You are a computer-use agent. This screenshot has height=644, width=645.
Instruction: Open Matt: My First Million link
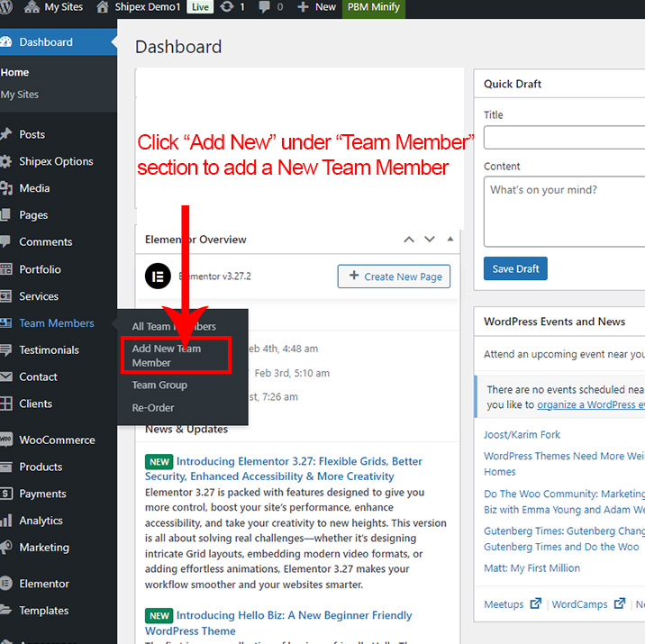(531, 568)
